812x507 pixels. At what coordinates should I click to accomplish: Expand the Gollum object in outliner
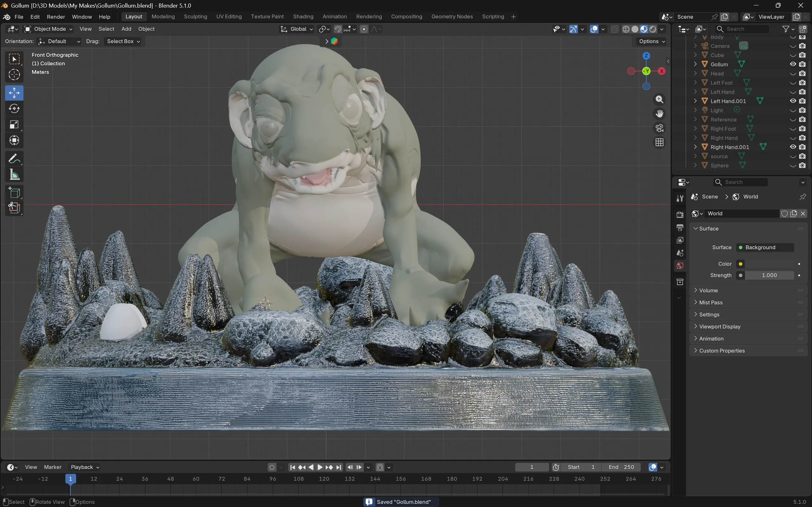(695, 64)
